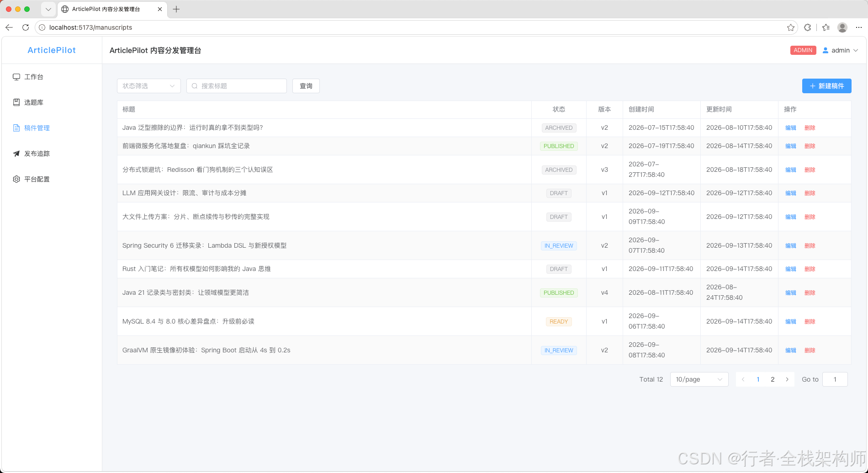This screenshot has width=868, height=473.
Task: Click the next page arrow
Action: coord(787,379)
